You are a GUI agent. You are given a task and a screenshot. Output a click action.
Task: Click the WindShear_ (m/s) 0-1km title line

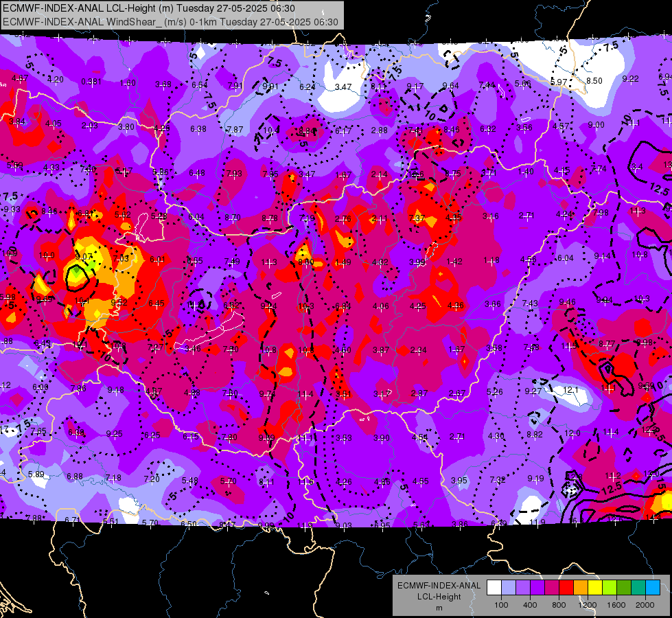pos(170,22)
